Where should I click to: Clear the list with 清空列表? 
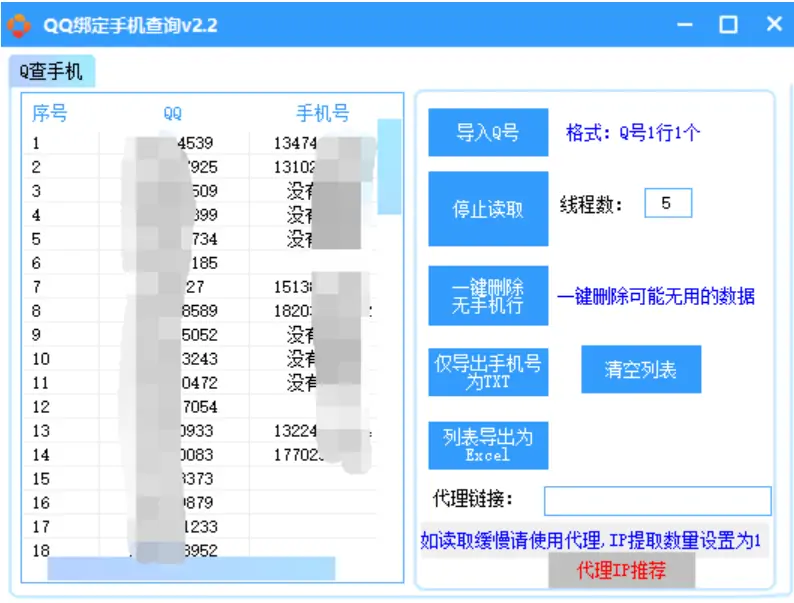coord(641,369)
